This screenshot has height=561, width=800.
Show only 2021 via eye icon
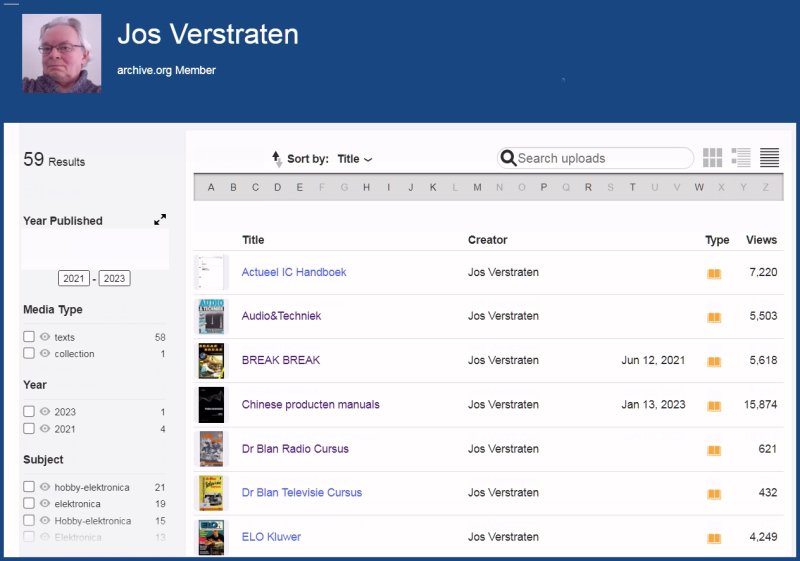click(x=45, y=428)
